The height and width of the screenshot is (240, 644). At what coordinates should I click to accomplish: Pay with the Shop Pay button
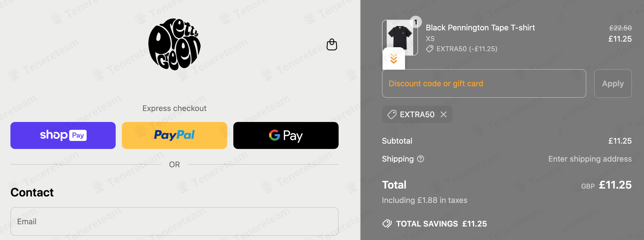pos(63,135)
